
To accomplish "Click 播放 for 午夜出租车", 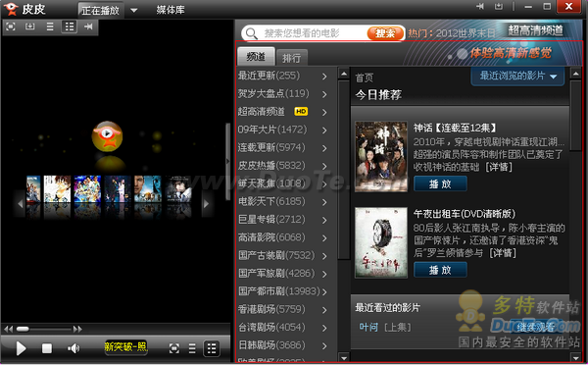I will click(440, 270).
